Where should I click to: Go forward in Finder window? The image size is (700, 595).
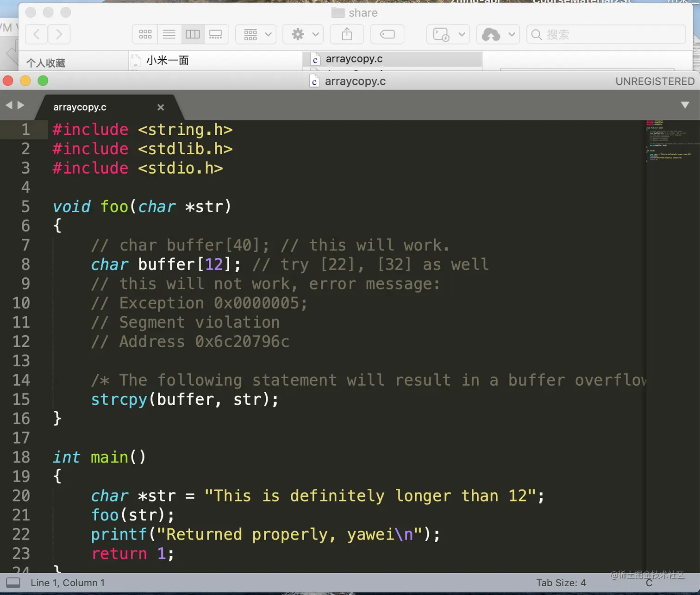pyautogui.click(x=59, y=34)
